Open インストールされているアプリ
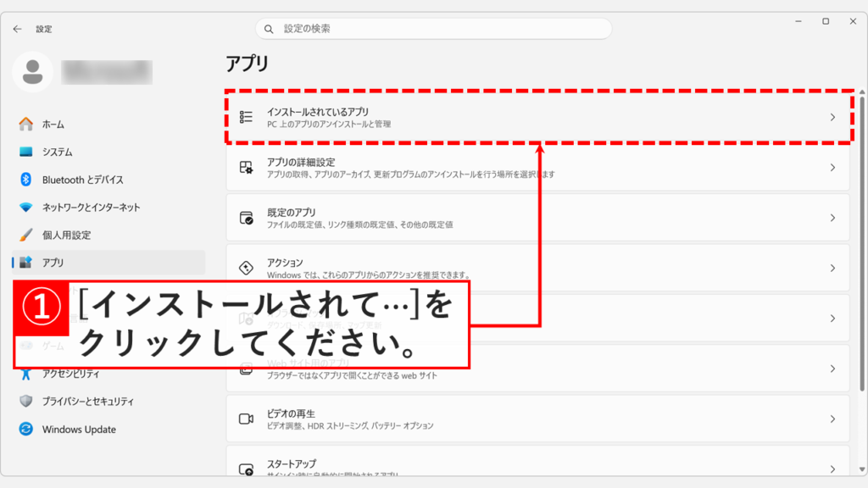This screenshot has width=868, height=488. tap(537, 117)
